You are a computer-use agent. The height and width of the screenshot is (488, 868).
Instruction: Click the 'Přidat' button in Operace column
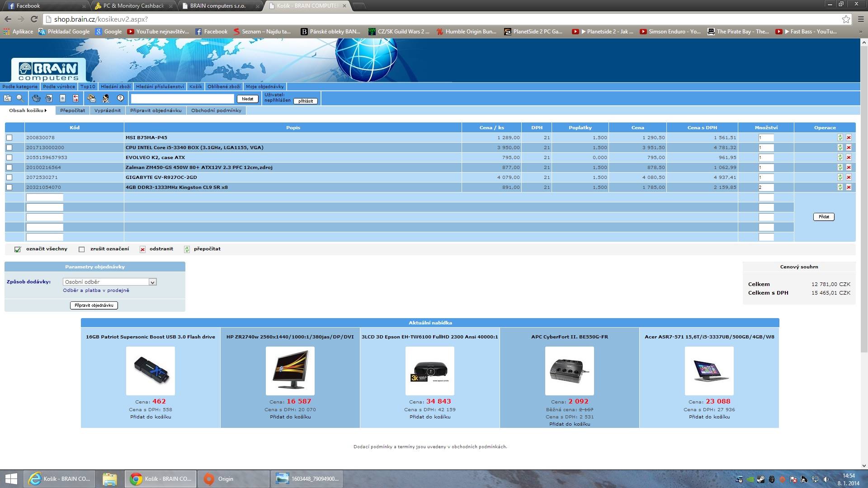tap(824, 217)
